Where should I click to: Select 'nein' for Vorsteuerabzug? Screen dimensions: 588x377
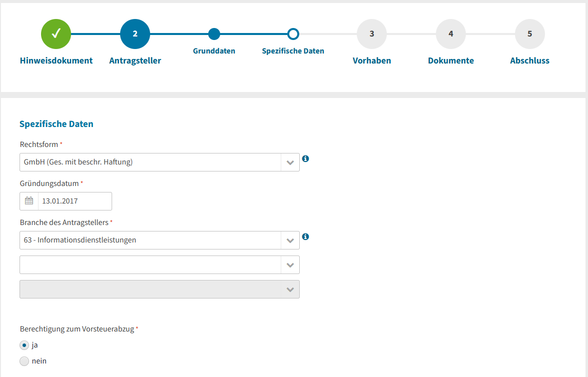coord(24,361)
